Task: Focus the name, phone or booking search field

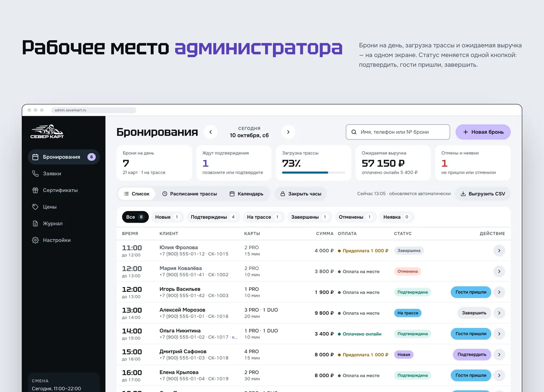Action: [x=398, y=132]
